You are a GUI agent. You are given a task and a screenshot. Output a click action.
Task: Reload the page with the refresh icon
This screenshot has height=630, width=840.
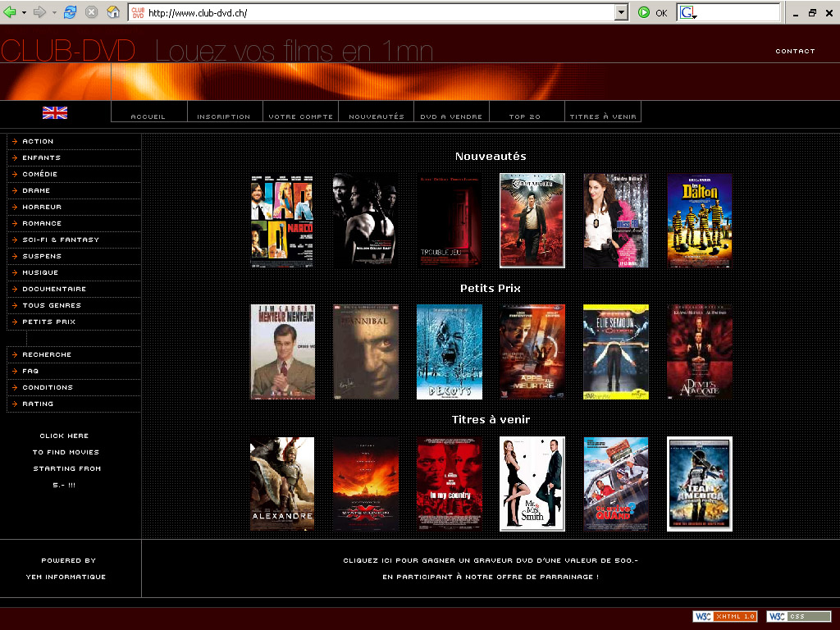(x=71, y=12)
